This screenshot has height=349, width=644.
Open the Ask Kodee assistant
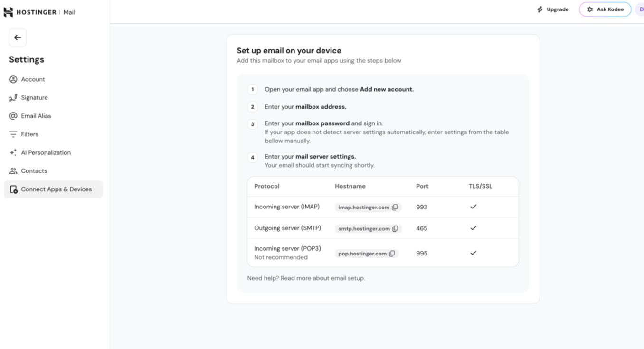tap(605, 9)
